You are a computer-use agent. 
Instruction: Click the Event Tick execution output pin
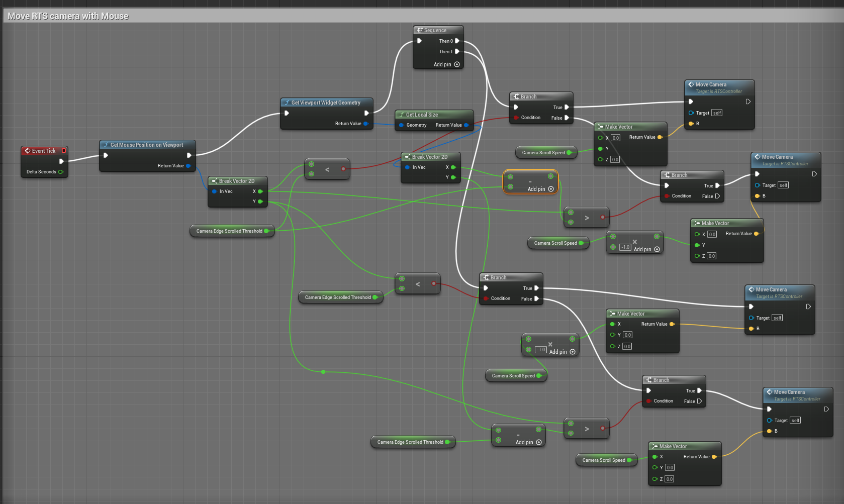pos(61,161)
